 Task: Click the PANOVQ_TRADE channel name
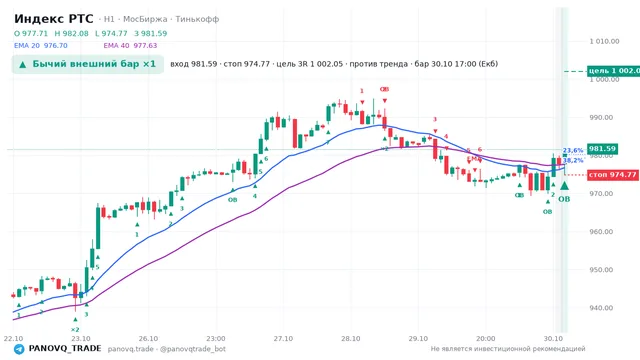pos(65,349)
